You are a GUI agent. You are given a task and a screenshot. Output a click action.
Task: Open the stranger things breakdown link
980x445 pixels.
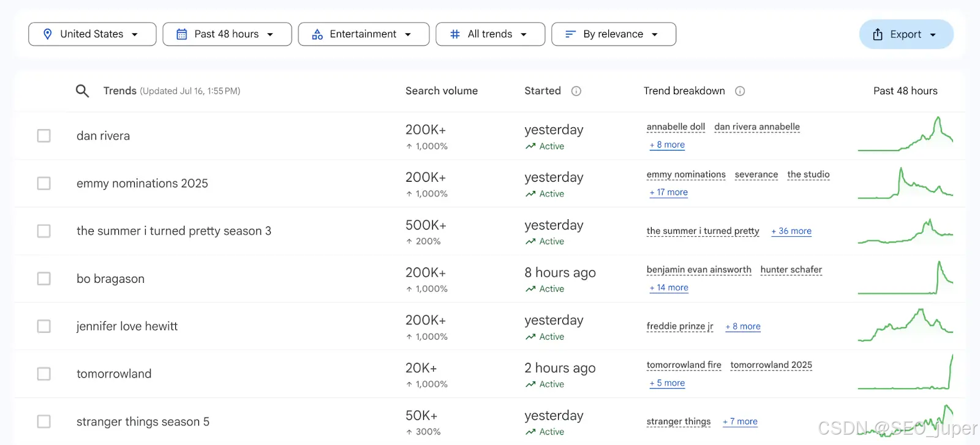(x=679, y=422)
